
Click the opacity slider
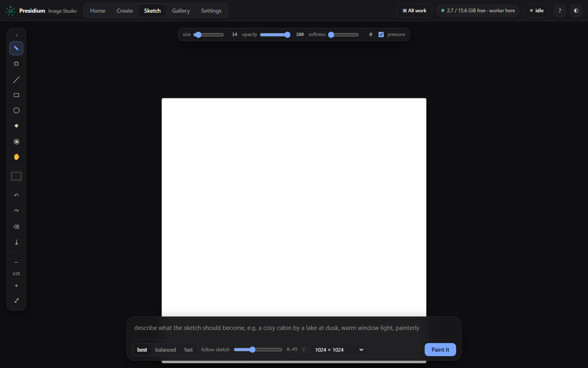275,35
